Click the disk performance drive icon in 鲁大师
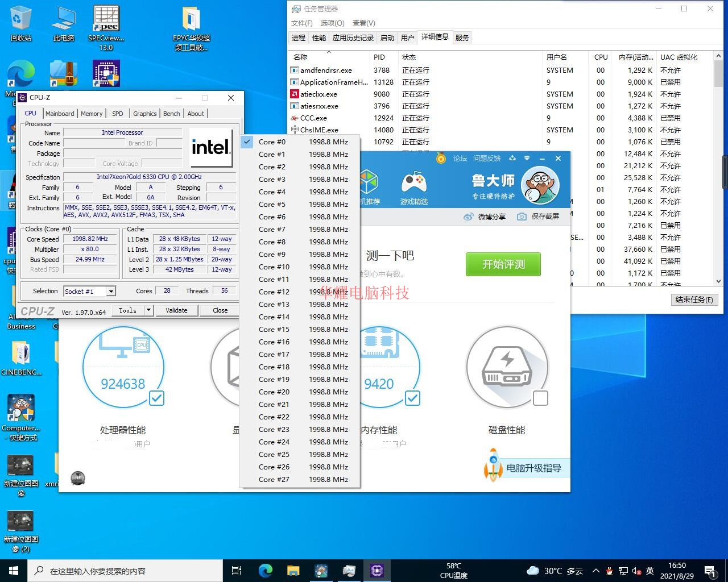Screen dimensions: 728x582 pos(507,367)
